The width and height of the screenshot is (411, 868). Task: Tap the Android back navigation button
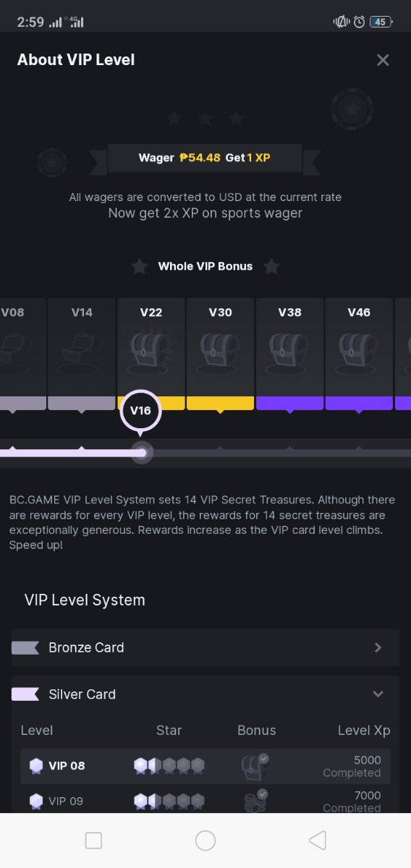317,841
